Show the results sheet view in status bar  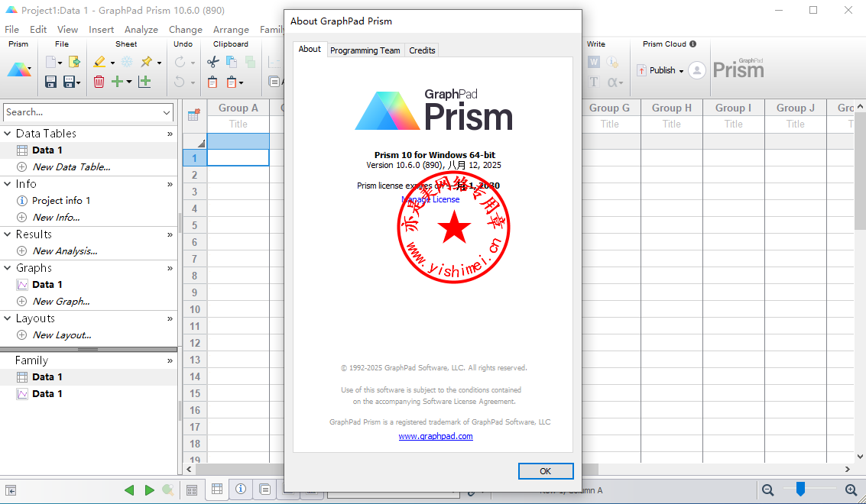[265, 489]
